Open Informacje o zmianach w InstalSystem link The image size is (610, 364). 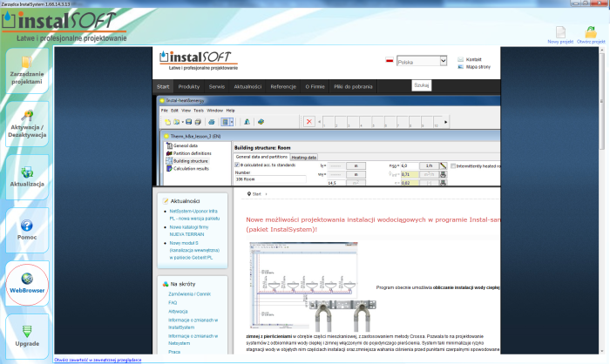point(193,324)
